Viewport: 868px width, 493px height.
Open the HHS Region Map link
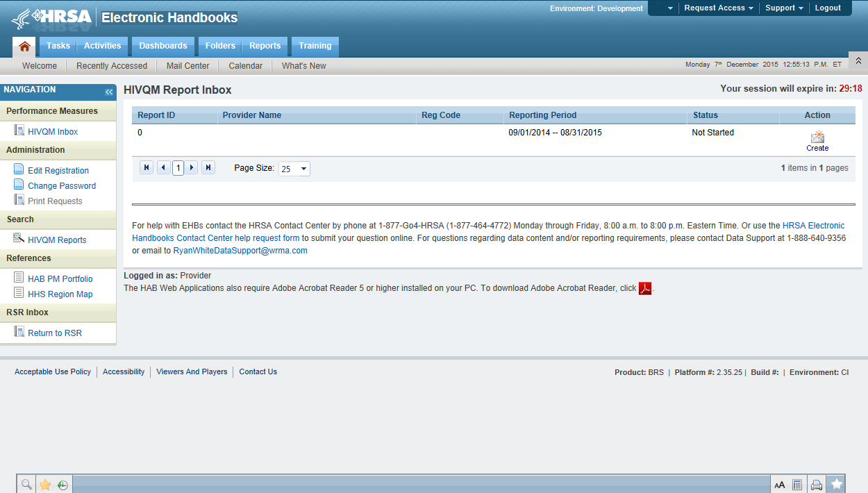coord(60,294)
